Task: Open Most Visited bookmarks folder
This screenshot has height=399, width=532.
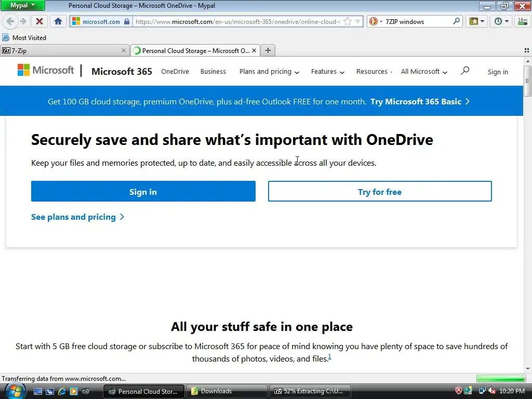Action: [x=24, y=37]
